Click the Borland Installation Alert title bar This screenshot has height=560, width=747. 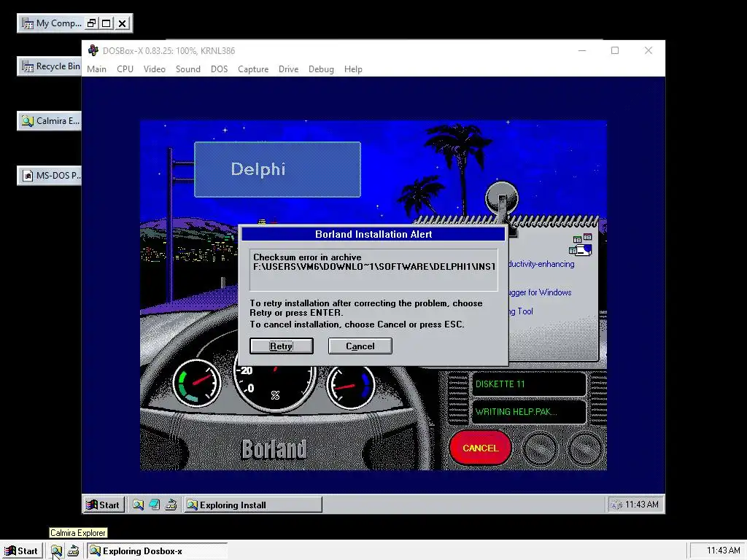[x=373, y=234]
